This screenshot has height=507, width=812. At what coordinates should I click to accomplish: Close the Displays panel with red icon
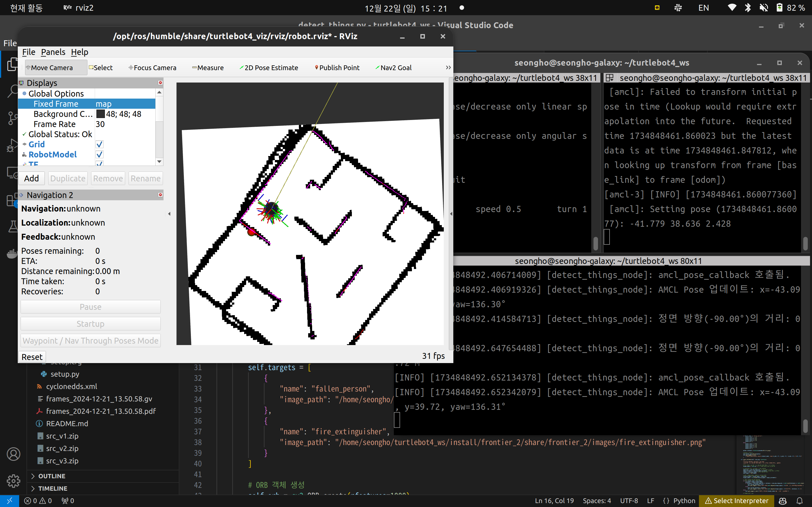point(160,83)
